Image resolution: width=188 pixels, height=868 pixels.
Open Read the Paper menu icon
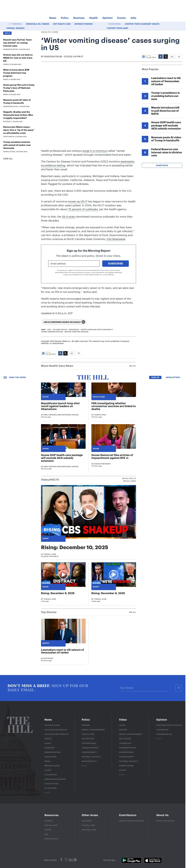tap(5, 377)
